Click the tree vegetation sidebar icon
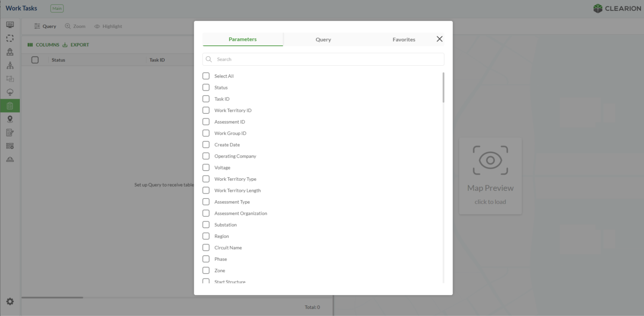 click(10, 92)
